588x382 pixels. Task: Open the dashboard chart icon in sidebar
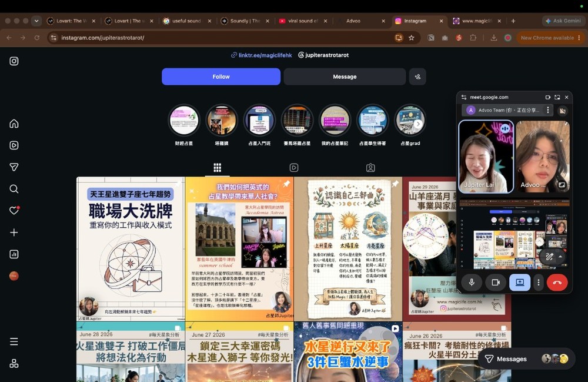pyautogui.click(x=14, y=254)
